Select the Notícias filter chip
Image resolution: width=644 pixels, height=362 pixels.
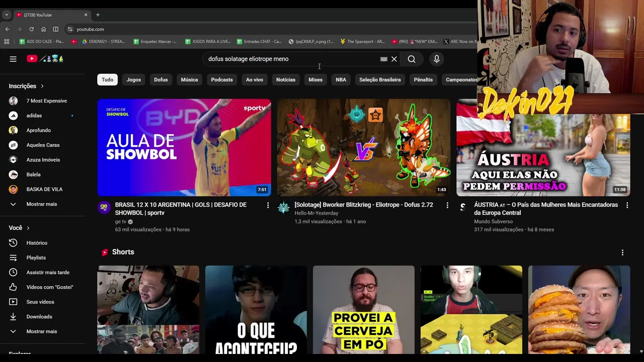(x=286, y=79)
